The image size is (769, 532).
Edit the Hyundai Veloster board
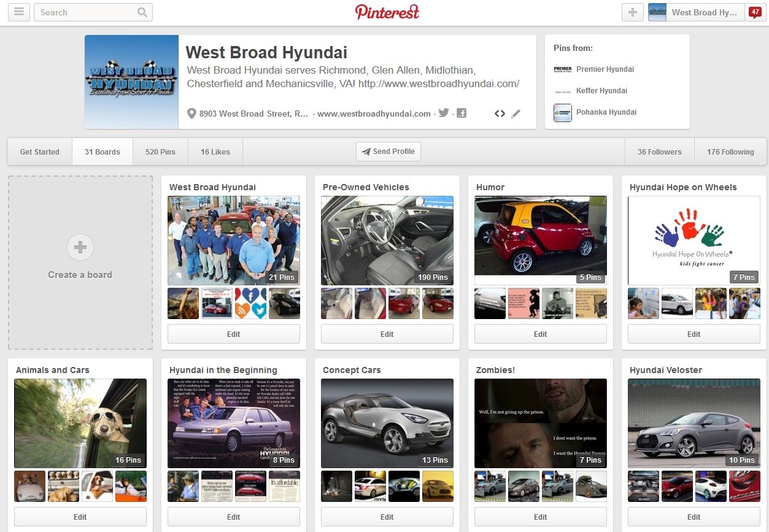pyautogui.click(x=694, y=517)
